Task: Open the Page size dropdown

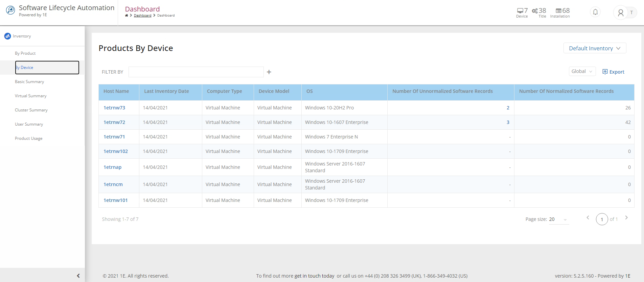Action: tap(558, 220)
